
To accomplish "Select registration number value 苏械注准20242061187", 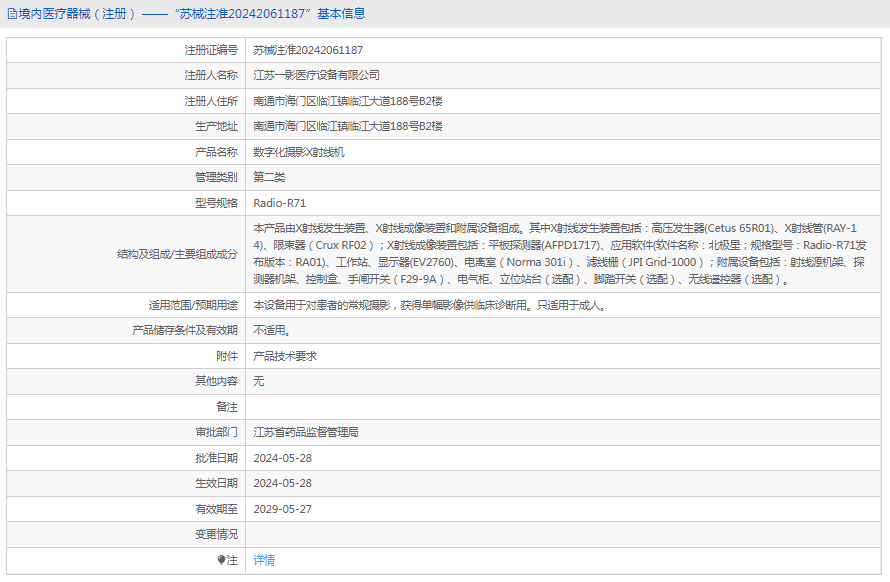I will pyautogui.click(x=308, y=50).
